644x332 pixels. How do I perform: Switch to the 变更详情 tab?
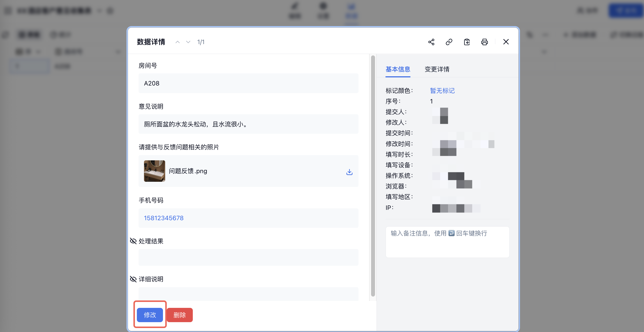437,69
